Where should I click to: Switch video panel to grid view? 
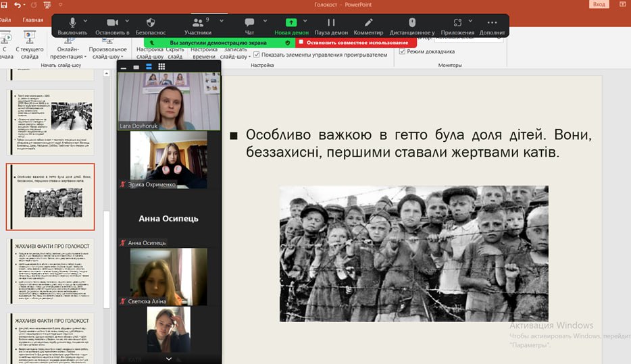pyautogui.click(x=161, y=67)
